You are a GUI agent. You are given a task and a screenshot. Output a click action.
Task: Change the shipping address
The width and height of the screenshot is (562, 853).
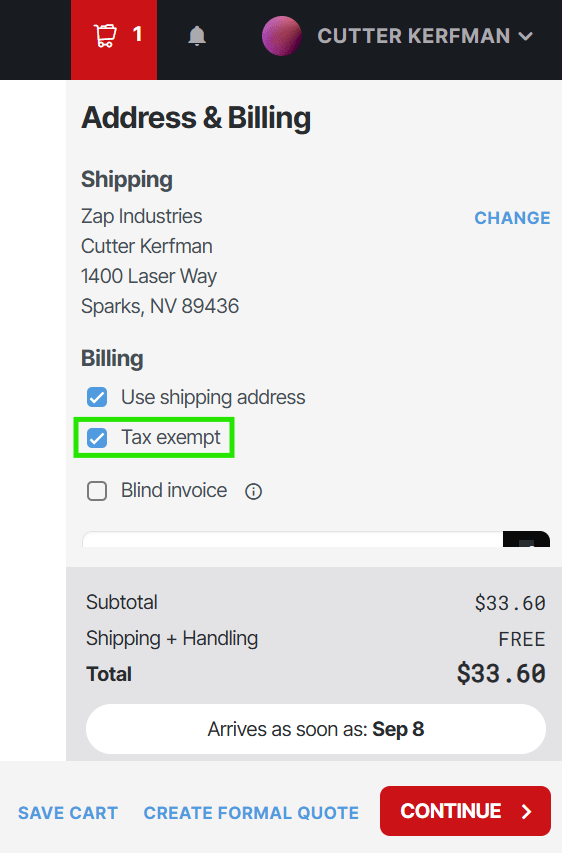512,218
